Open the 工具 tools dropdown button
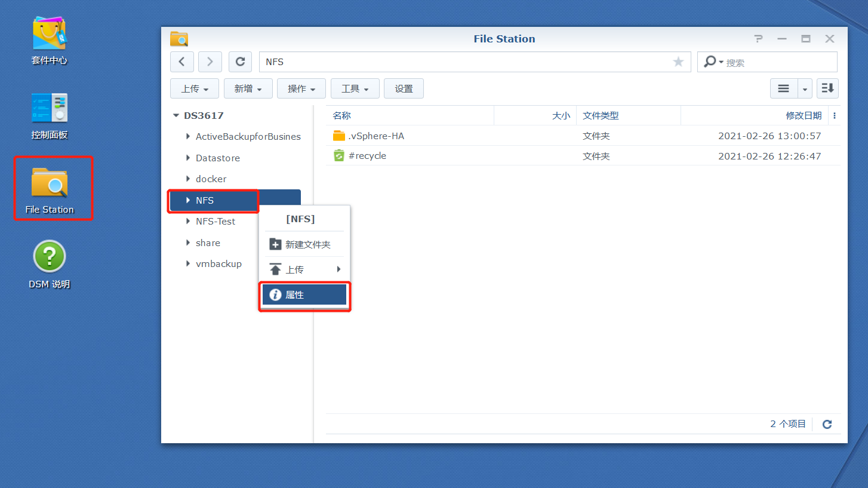The height and width of the screenshot is (488, 868). (355, 88)
